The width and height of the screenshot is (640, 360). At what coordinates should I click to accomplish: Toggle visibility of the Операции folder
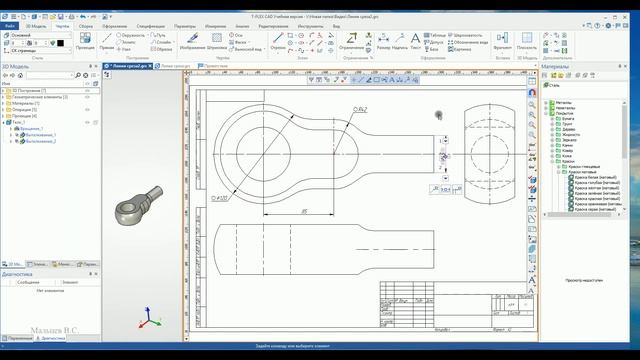(x=87, y=110)
